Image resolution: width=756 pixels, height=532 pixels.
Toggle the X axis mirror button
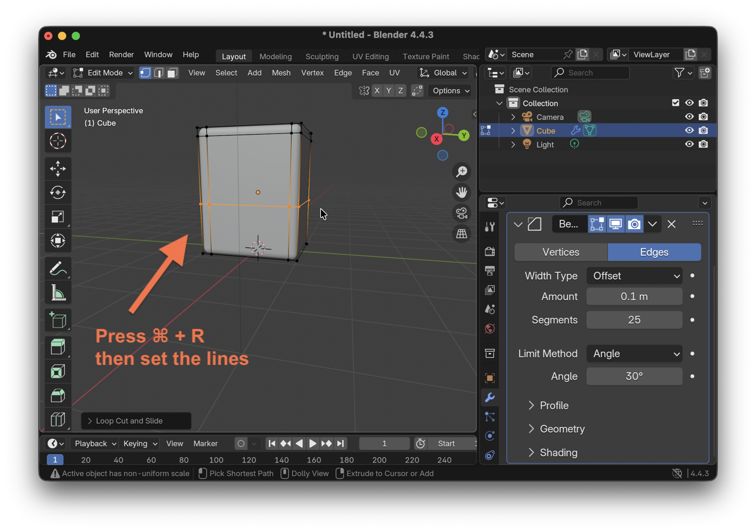click(377, 90)
